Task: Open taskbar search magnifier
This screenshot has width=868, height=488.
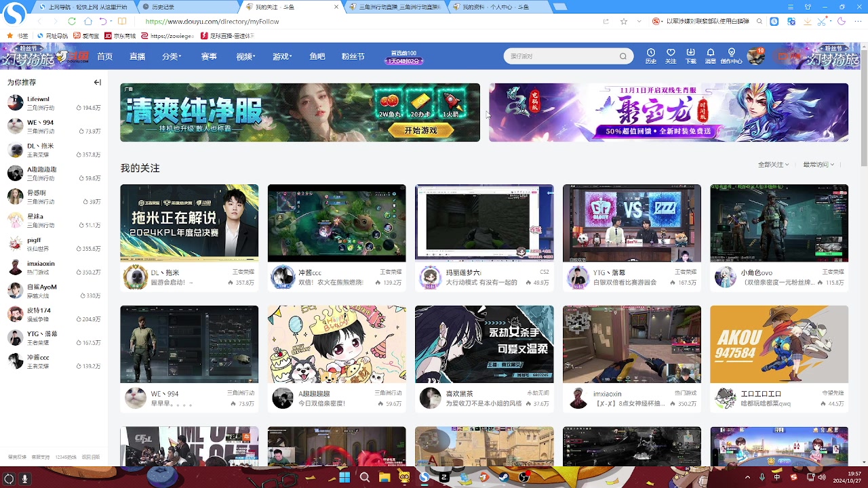Action: (x=365, y=477)
